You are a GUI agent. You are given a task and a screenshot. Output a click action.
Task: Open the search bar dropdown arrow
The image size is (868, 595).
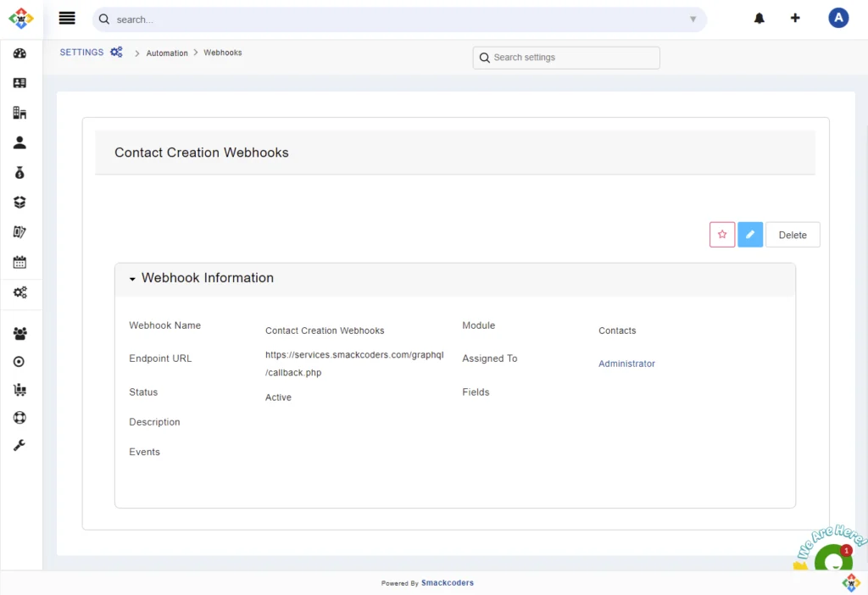point(693,18)
